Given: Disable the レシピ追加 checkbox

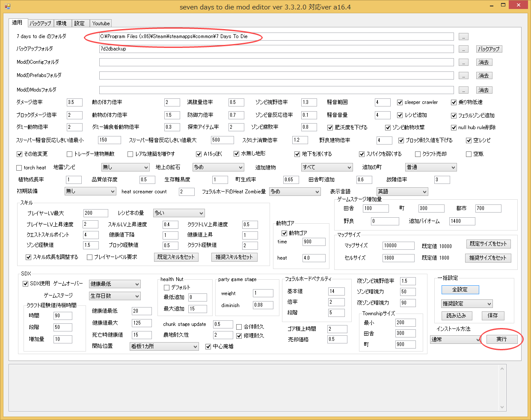Looking at the screenshot, I should click(400, 115).
